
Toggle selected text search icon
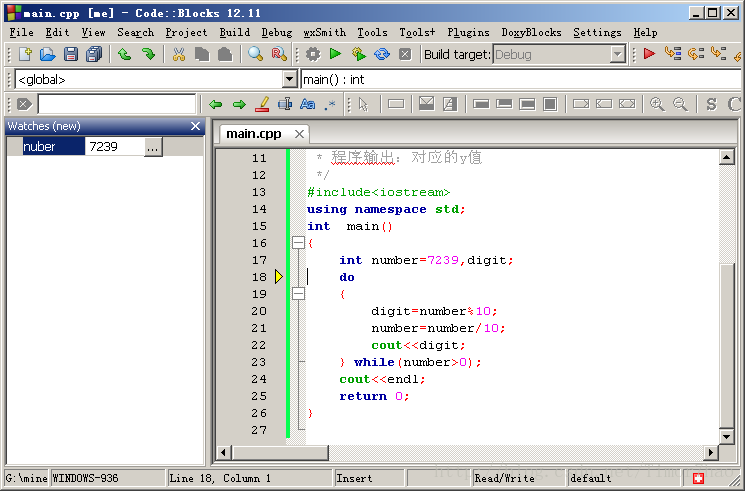(285, 104)
